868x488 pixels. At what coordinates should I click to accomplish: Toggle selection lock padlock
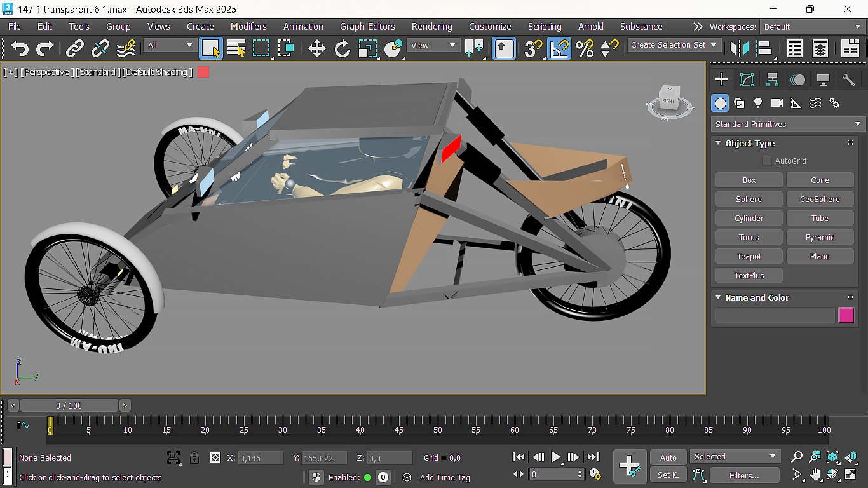pyautogui.click(x=194, y=457)
